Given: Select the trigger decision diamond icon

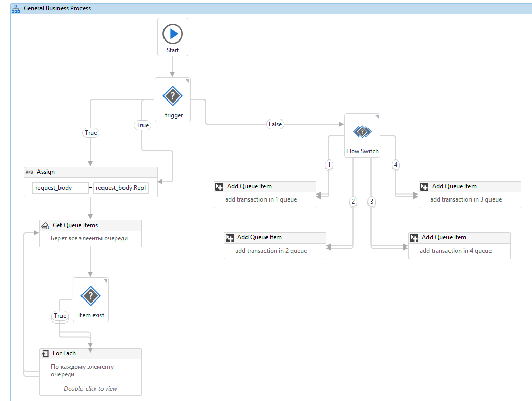Looking at the screenshot, I should tap(173, 96).
